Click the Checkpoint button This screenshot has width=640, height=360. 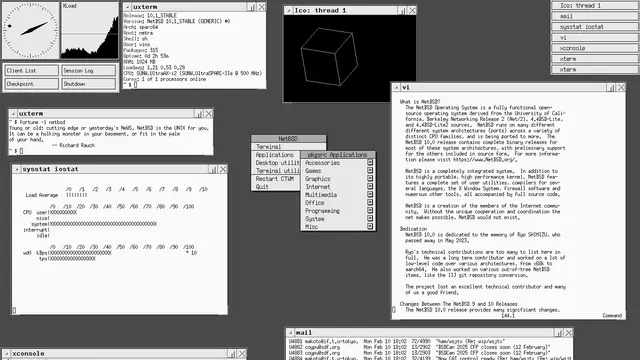(x=31, y=84)
